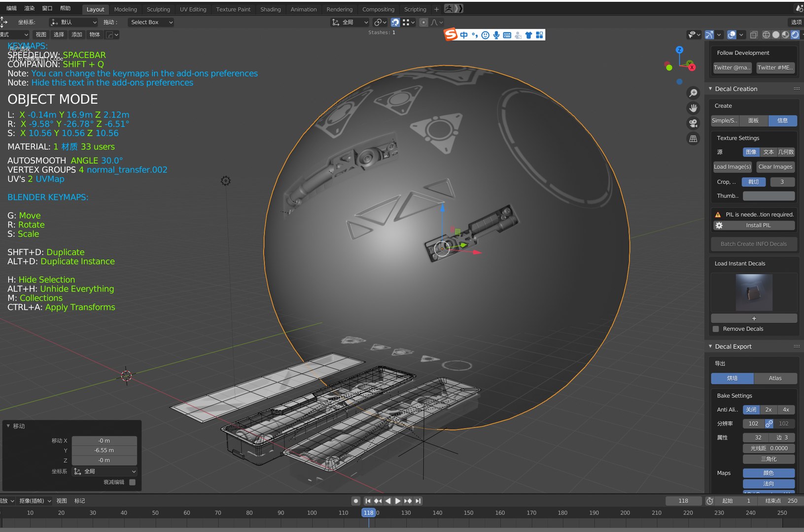The image size is (804, 532).
Task: Toggle the proportional edit checkbox in Move panel
Action: 132,482
